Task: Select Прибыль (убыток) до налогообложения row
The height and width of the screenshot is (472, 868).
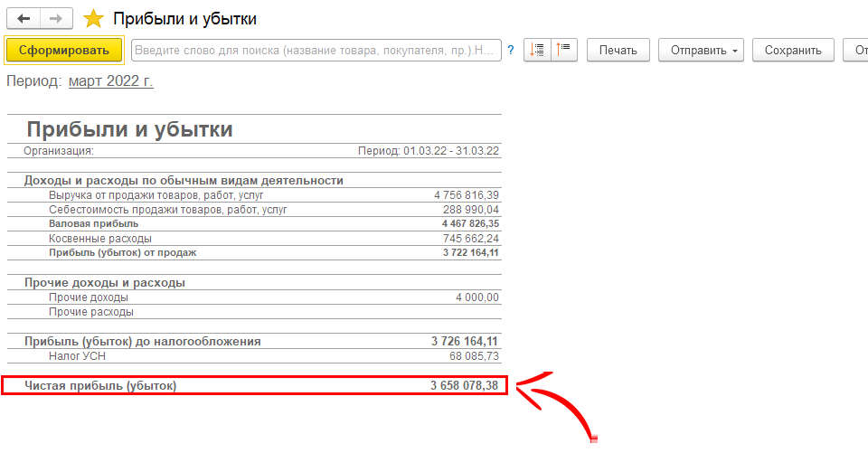Action: tap(142, 341)
